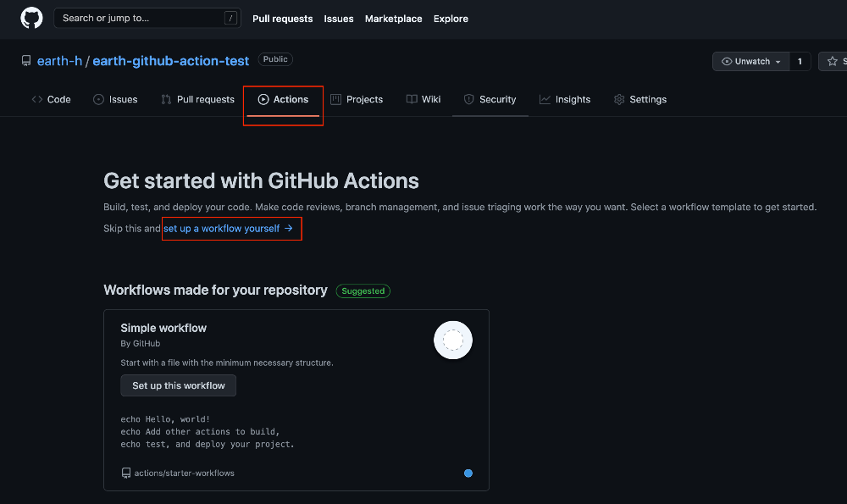The width and height of the screenshot is (847, 504).
Task: Click set up a workflow yourself link
Action: (228, 229)
